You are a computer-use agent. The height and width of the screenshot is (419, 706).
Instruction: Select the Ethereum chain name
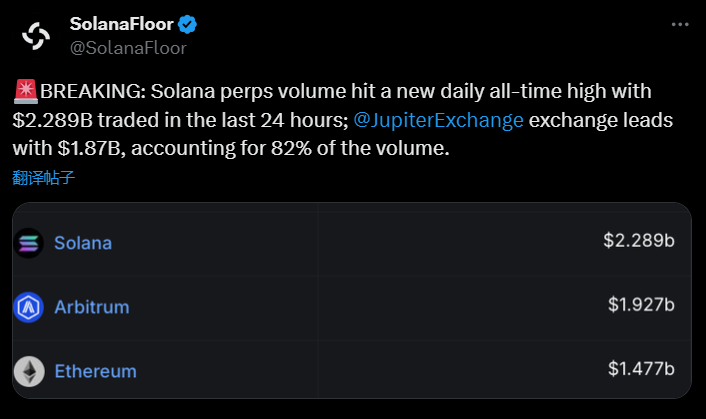(95, 371)
